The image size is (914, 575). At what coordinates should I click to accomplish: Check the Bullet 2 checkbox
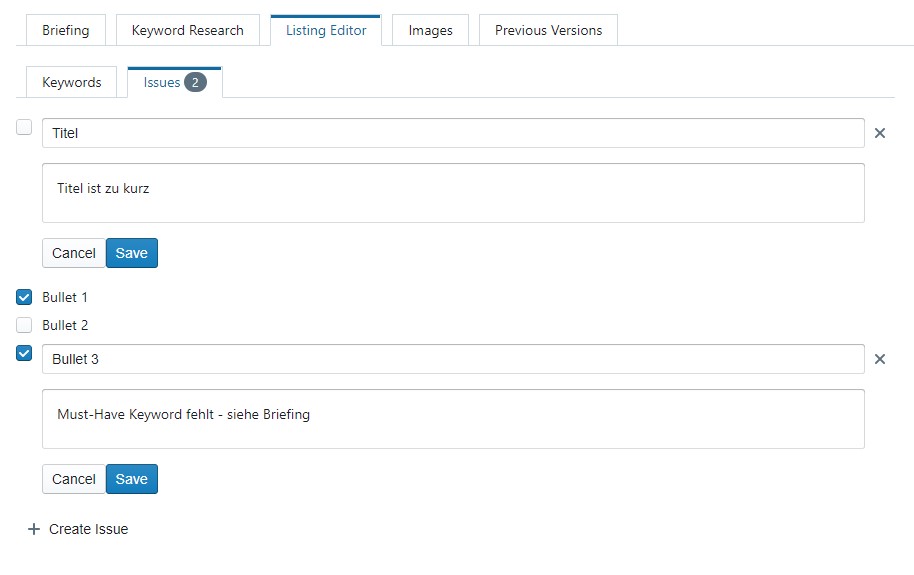coord(25,325)
